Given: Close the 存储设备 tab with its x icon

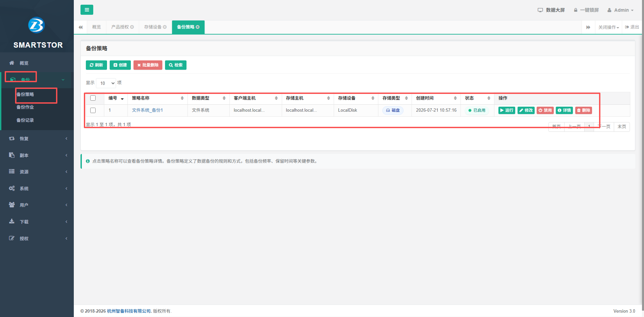Looking at the screenshot, I should 165,27.
